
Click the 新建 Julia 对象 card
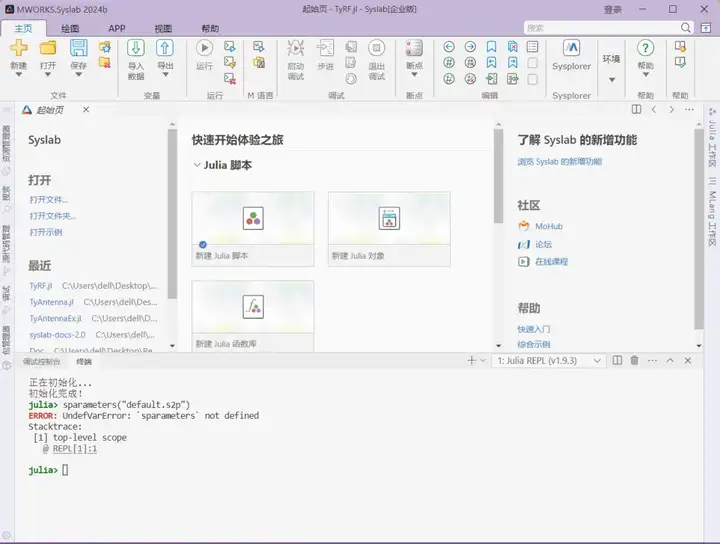coord(389,229)
